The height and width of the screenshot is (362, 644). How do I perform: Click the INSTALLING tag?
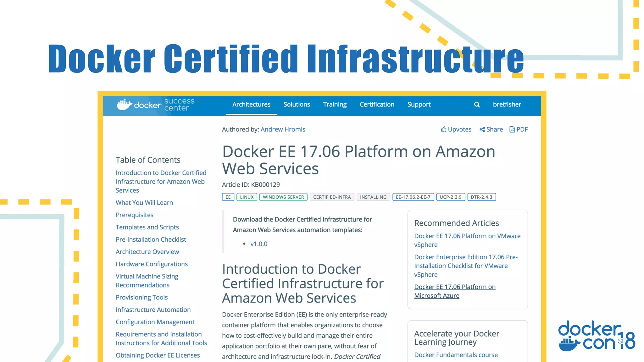coord(373,197)
